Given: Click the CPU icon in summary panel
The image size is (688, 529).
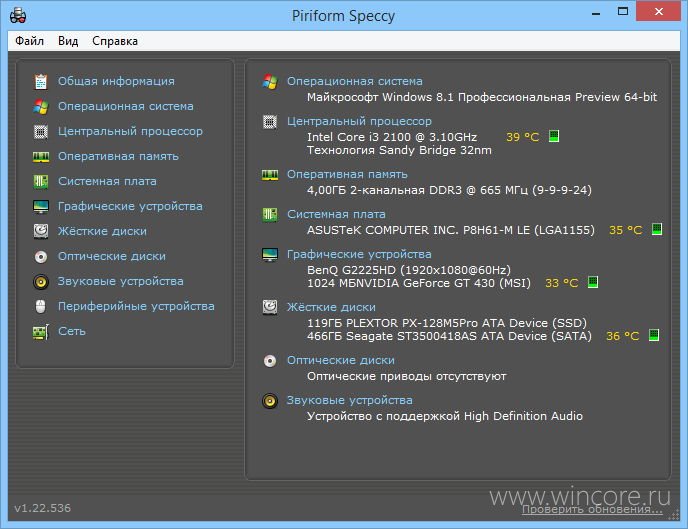Looking at the screenshot, I should tap(270, 122).
